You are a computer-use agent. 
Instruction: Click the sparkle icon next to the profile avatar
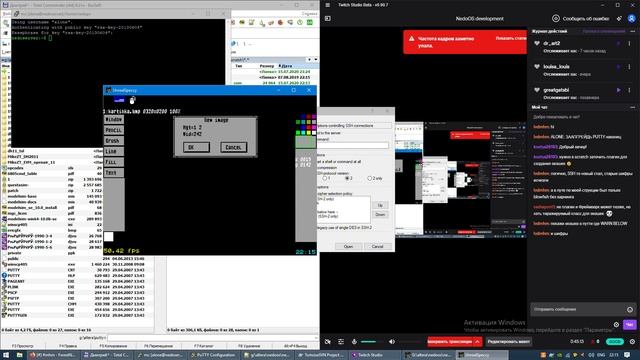point(619,18)
